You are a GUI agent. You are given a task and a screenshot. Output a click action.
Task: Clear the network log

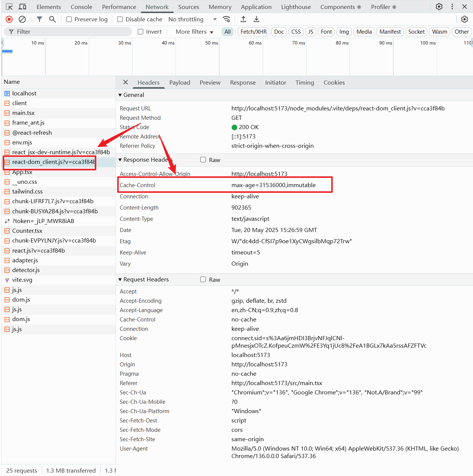22,19
